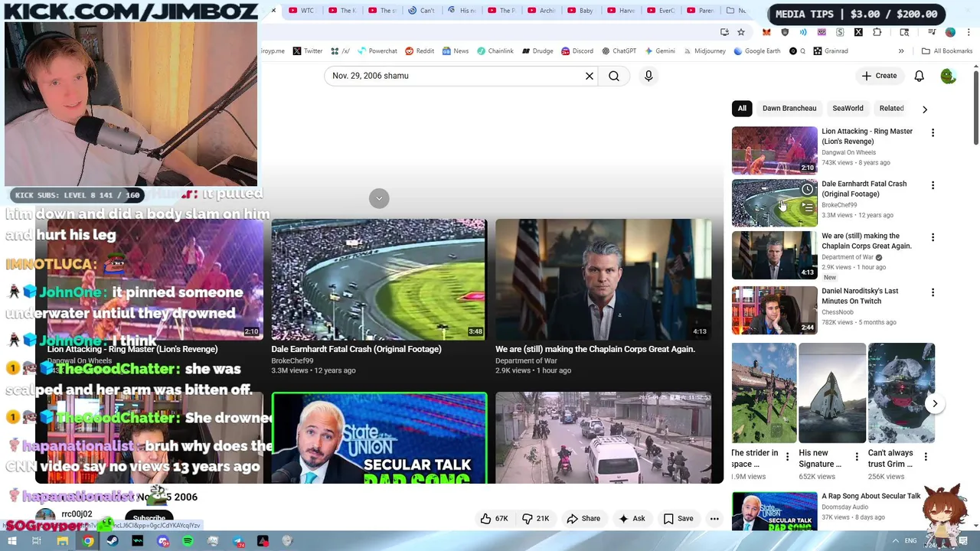The image size is (980, 551).
Task: Play Dale Earnhardt Fatal Crash endscreen video
Action: pos(379,279)
